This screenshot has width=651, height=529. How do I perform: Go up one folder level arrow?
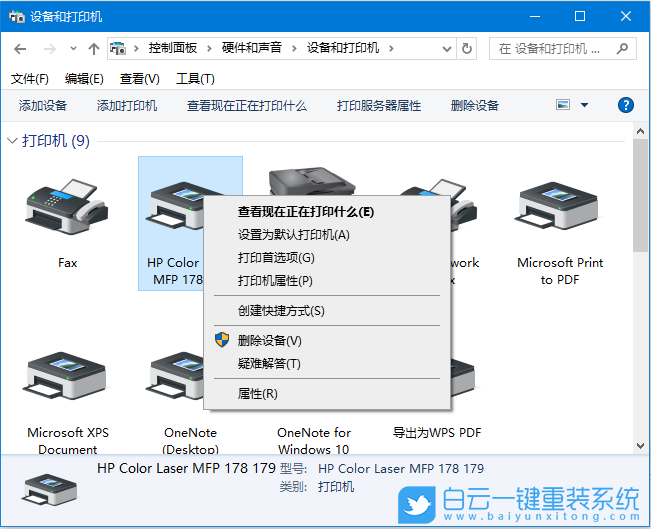94,49
